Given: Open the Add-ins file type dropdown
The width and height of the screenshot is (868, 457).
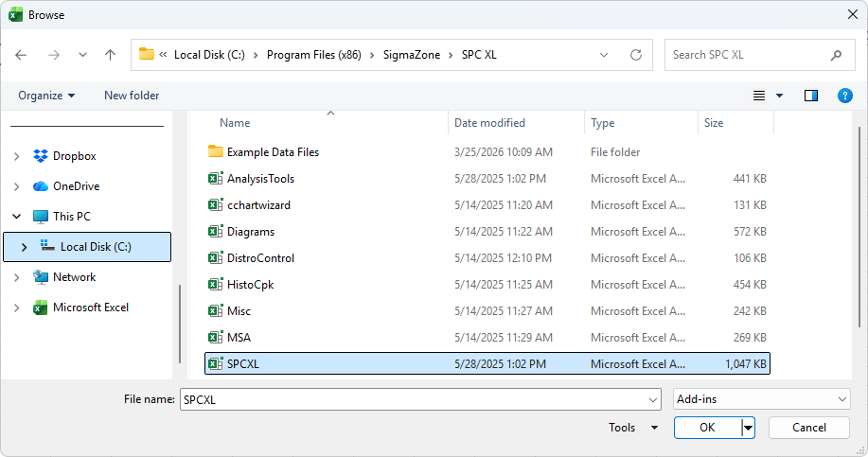Looking at the screenshot, I should click(x=762, y=399).
